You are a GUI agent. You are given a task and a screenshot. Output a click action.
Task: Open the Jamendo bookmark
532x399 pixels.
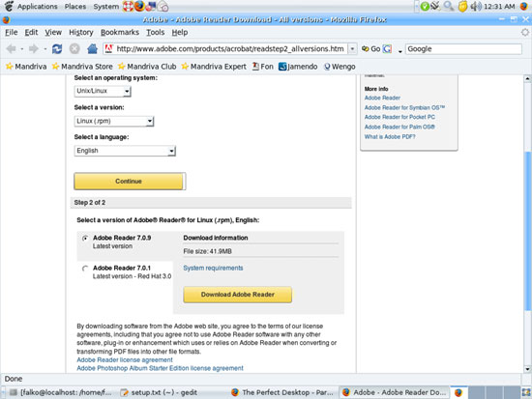[298, 67]
